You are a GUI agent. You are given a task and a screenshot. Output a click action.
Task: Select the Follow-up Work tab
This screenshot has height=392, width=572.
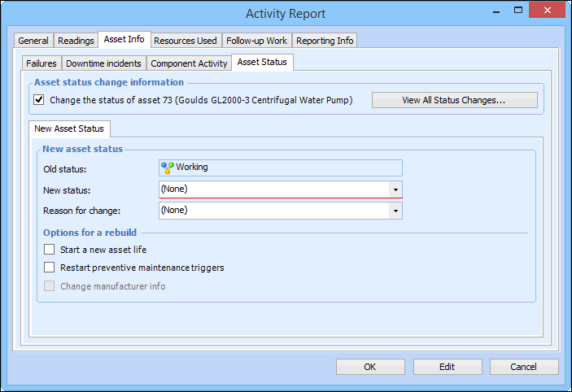(x=256, y=41)
